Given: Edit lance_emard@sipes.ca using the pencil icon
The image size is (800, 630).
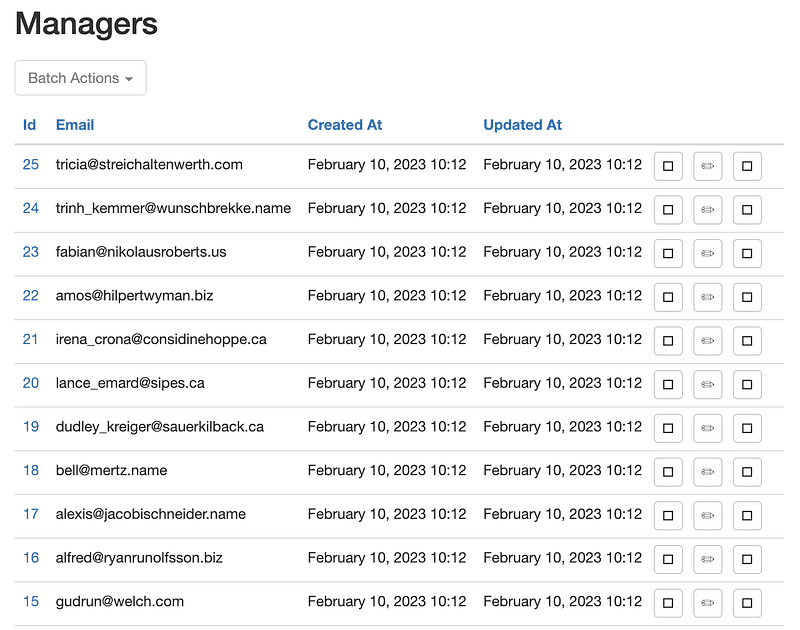Looking at the screenshot, I should pyautogui.click(x=708, y=384).
